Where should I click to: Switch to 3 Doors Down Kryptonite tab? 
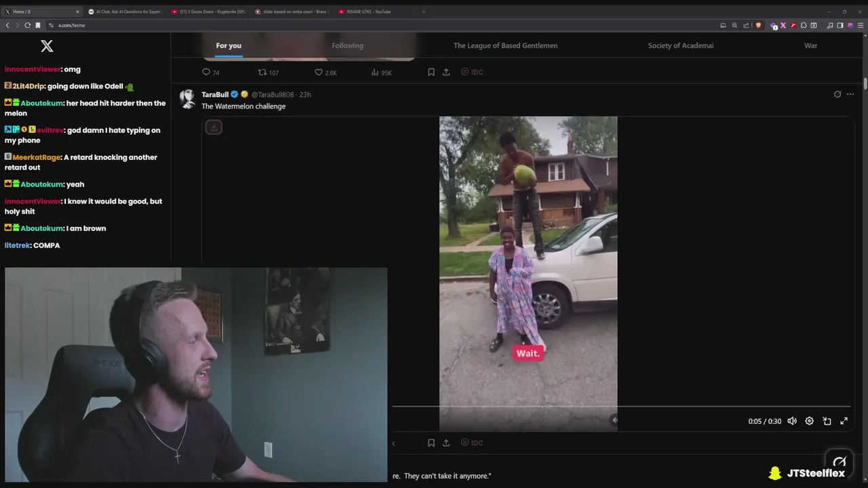click(x=209, y=12)
